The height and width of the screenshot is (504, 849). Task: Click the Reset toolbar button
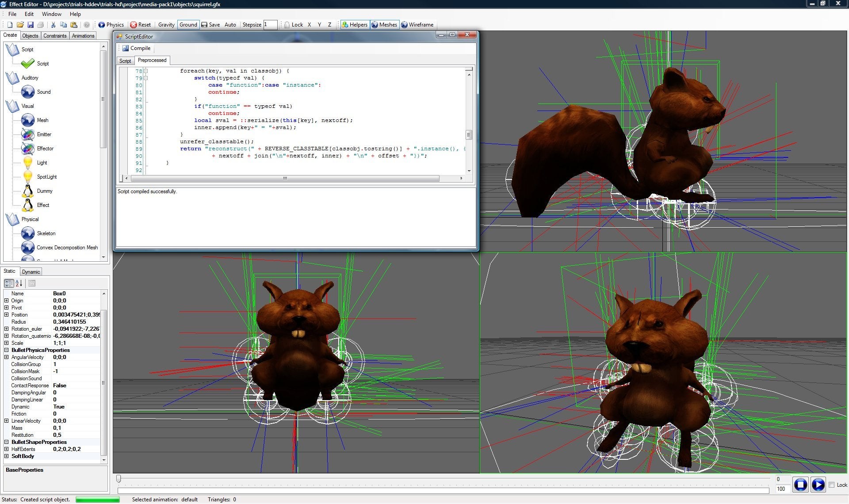[140, 25]
